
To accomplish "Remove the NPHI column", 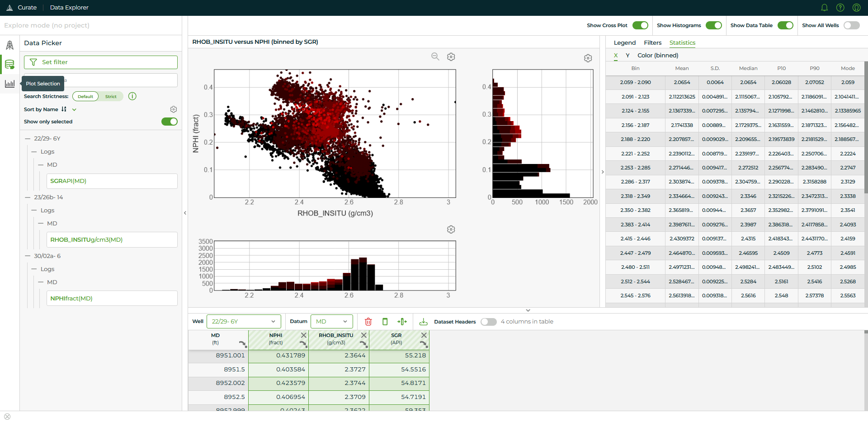I will pos(304,335).
